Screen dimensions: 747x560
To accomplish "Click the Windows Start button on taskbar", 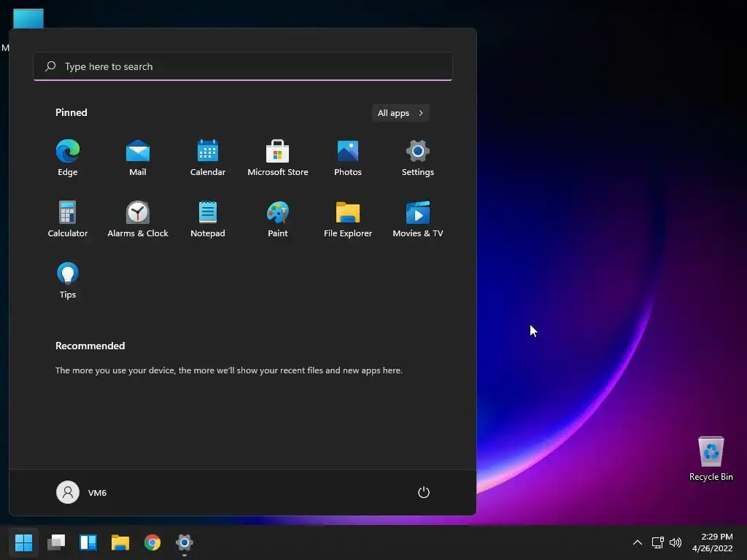I will (23, 542).
